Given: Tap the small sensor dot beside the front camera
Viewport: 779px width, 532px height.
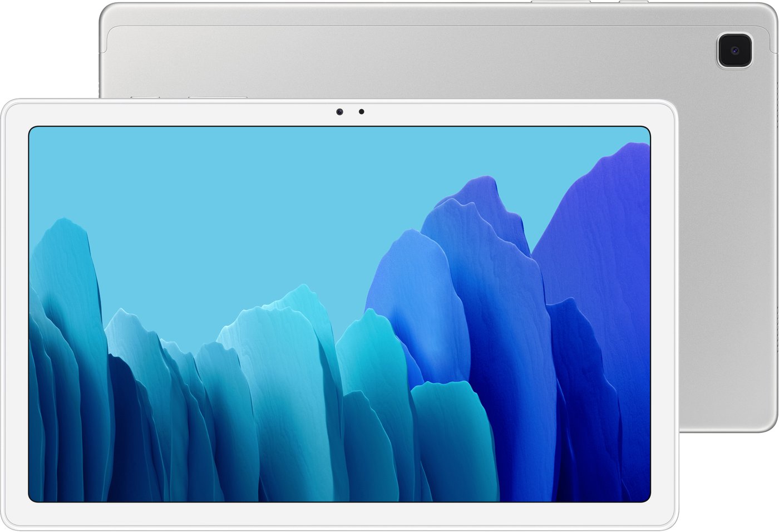Looking at the screenshot, I should pyautogui.click(x=361, y=112).
